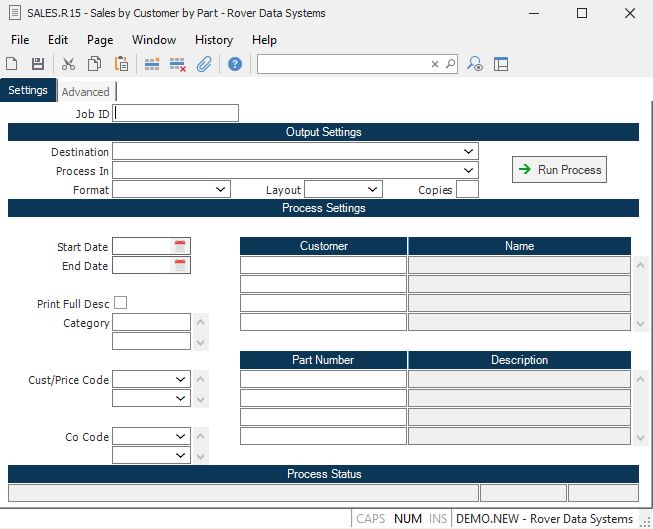
Task: Clear the toolbar search box with X
Action: [x=435, y=64]
